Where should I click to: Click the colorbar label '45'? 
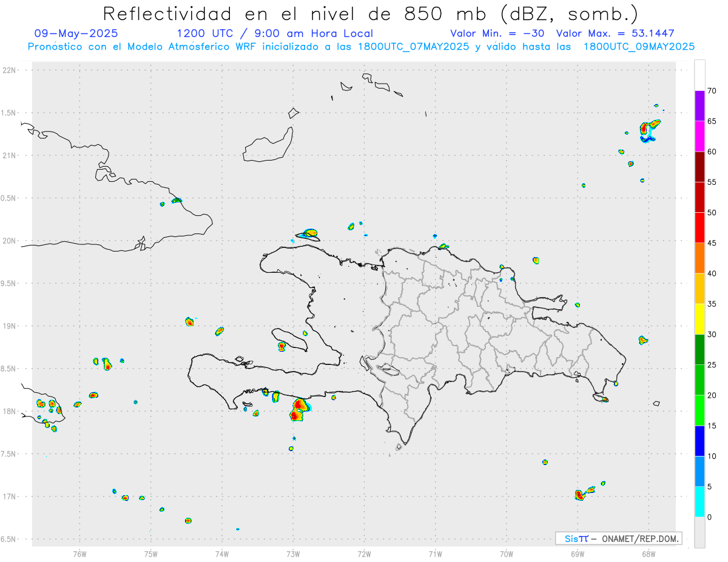tap(712, 243)
